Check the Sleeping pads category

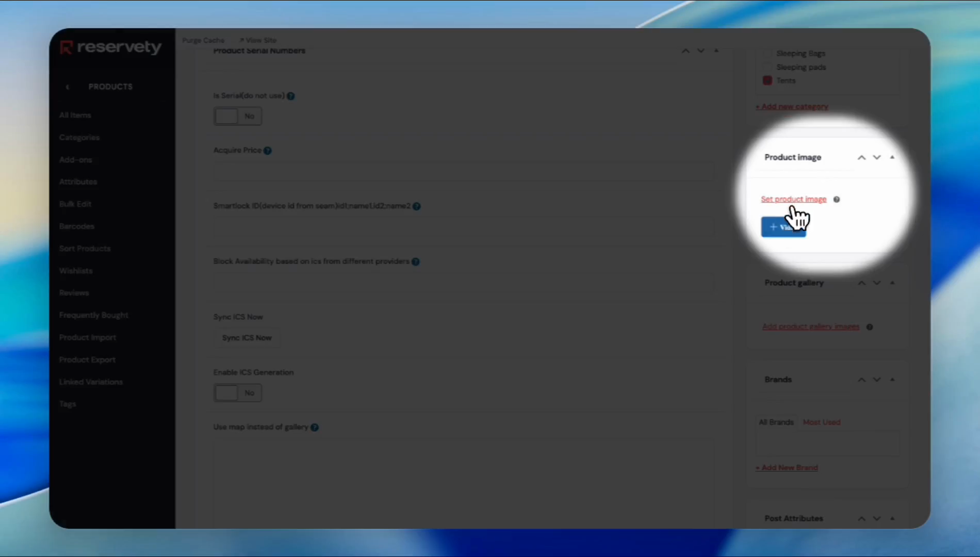pyautogui.click(x=767, y=67)
